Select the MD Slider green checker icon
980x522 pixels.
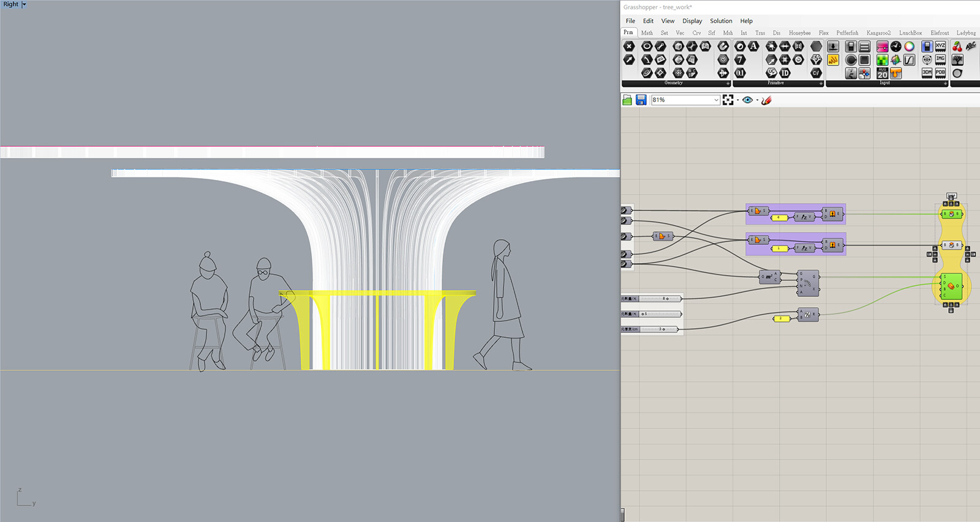click(882, 59)
